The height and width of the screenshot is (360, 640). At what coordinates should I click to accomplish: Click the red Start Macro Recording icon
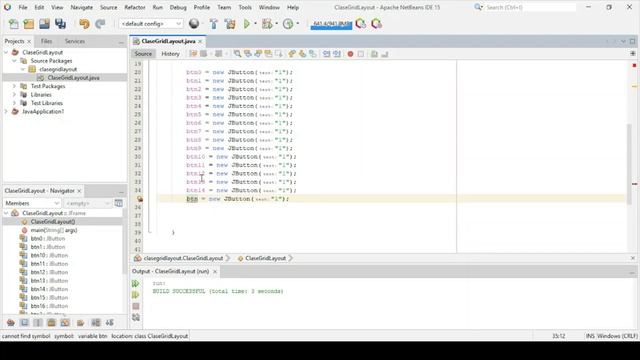(350, 54)
